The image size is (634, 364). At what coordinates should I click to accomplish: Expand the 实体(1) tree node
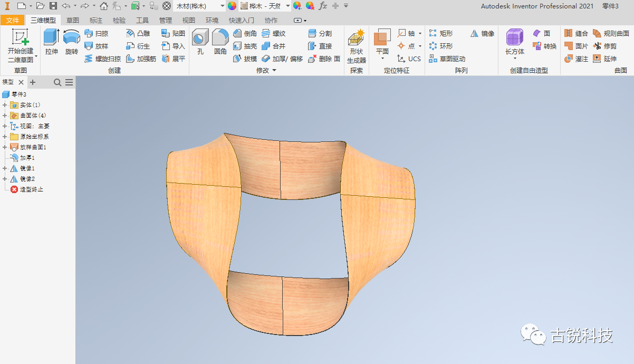(5, 105)
